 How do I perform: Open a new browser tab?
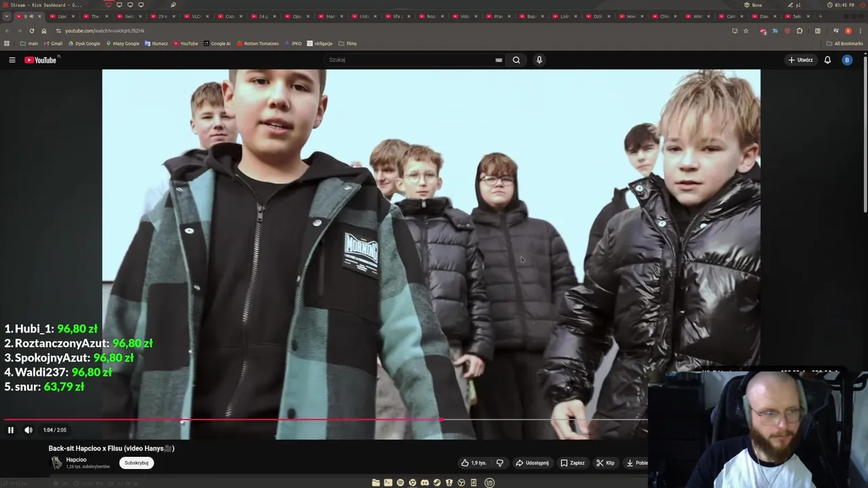821,16
